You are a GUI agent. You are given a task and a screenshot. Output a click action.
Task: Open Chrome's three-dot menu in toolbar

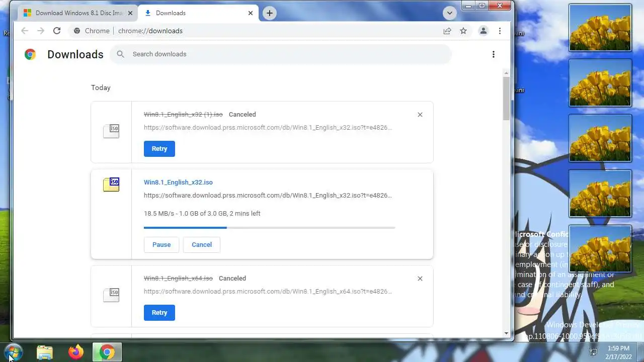click(x=500, y=31)
